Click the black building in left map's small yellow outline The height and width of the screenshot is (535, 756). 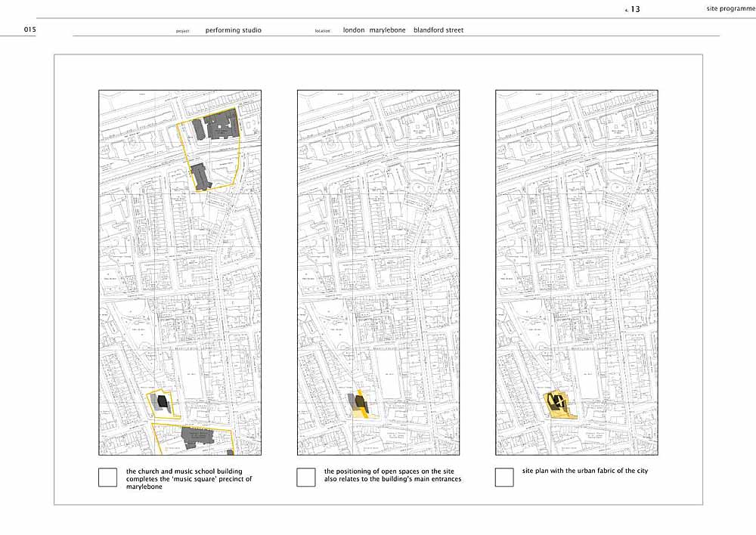click(x=161, y=402)
